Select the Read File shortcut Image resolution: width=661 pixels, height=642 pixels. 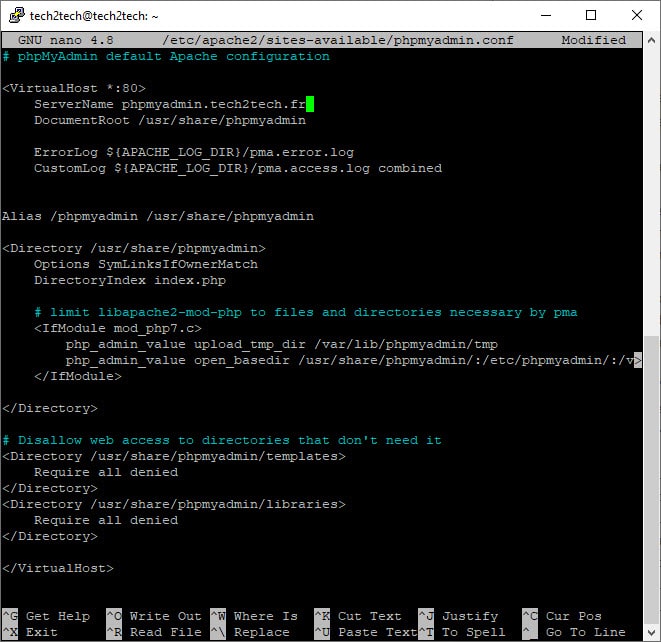(165, 632)
